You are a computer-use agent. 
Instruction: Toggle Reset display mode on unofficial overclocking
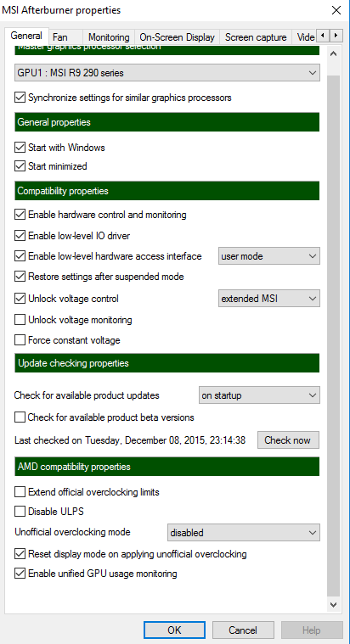pyautogui.click(x=20, y=554)
